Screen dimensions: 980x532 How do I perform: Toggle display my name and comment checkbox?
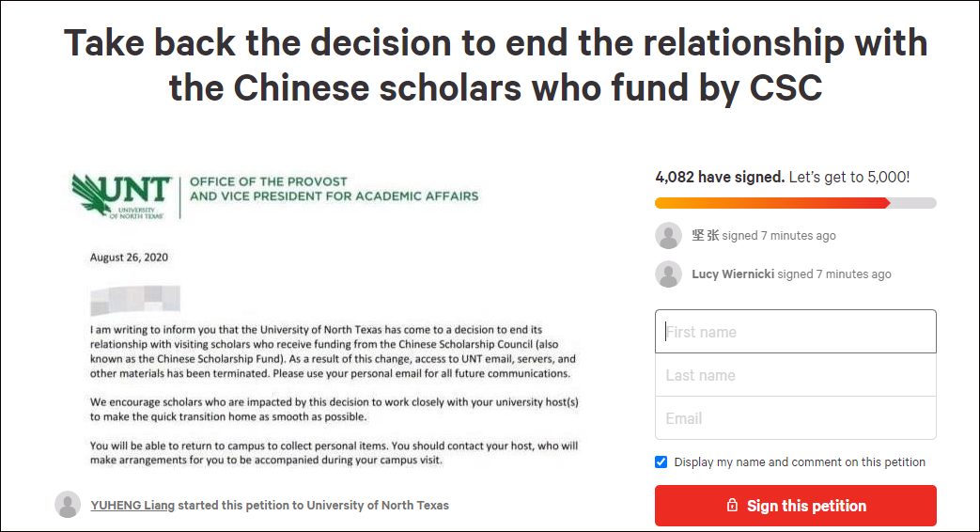(x=661, y=462)
